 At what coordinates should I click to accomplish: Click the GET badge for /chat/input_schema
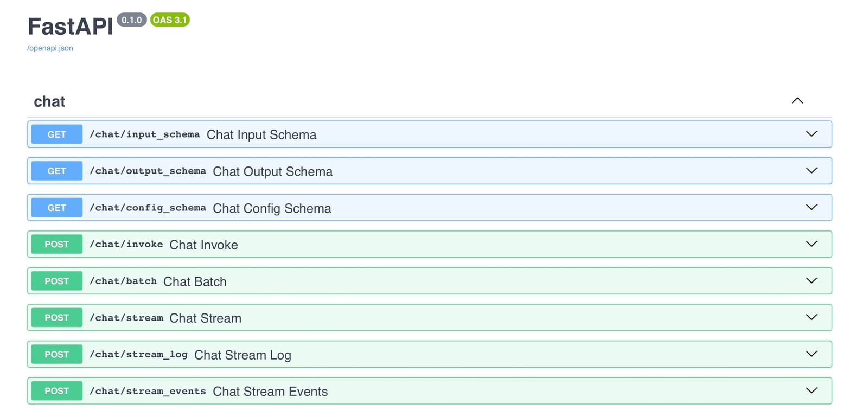57,134
